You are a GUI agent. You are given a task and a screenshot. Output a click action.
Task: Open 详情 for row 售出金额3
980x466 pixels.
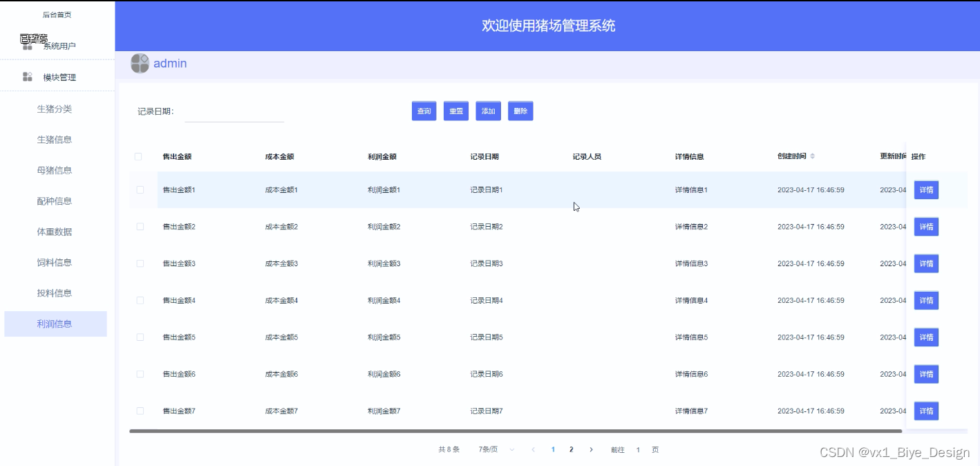[x=927, y=263]
